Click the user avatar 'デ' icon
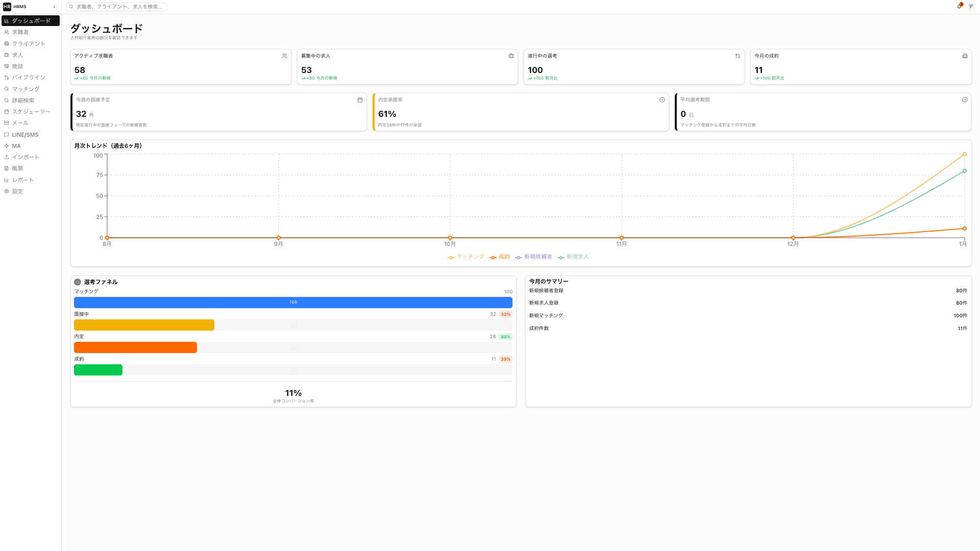The width and height of the screenshot is (980, 551). tap(971, 6)
